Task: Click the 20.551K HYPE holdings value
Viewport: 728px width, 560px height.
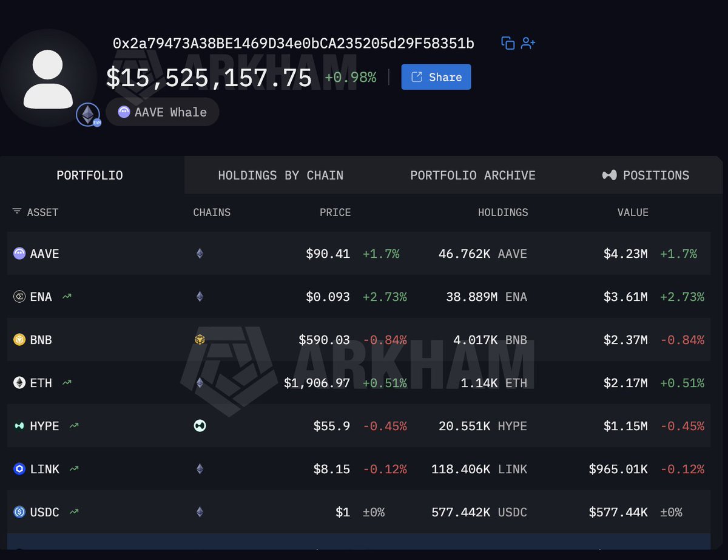Action: click(483, 426)
